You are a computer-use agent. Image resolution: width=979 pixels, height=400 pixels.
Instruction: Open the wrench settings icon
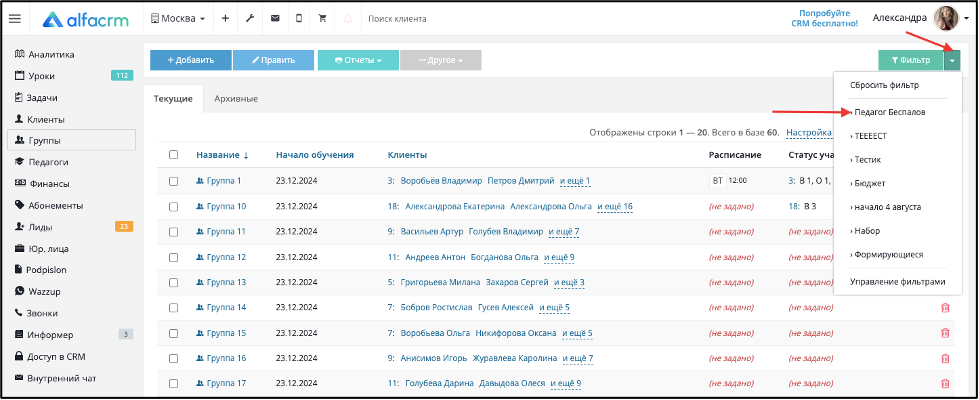pyautogui.click(x=250, y=19)
